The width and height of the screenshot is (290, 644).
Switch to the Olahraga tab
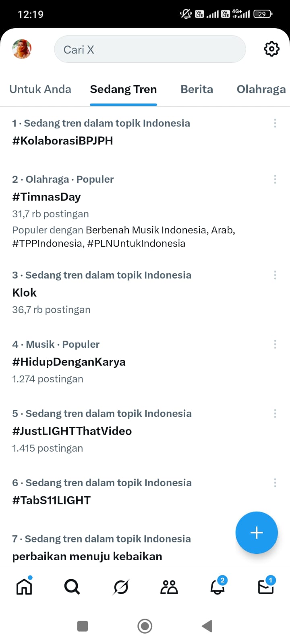point(261,89)
